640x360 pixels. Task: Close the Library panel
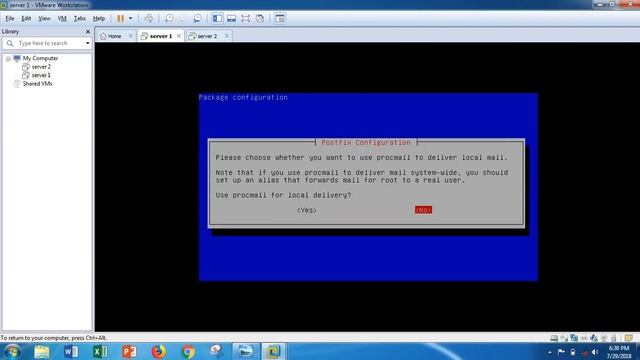pyautogui.click(x=88, y=31)
